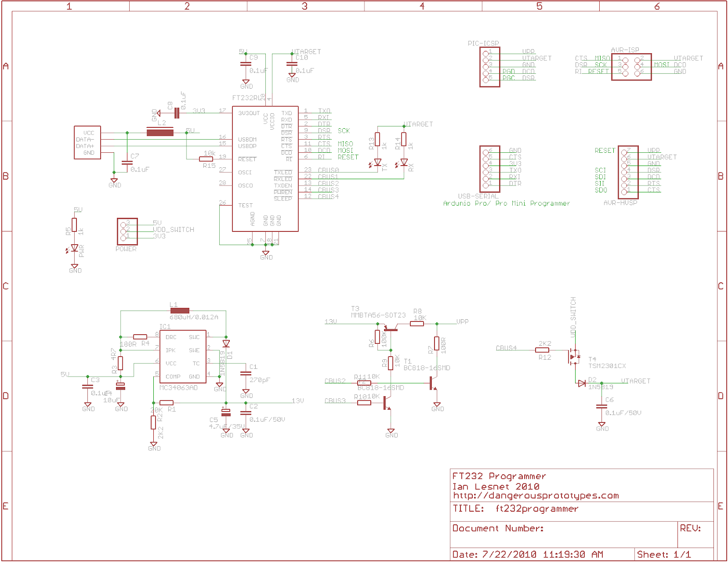
Task: Click the MC34063AD part label
Action: (178, 388)
